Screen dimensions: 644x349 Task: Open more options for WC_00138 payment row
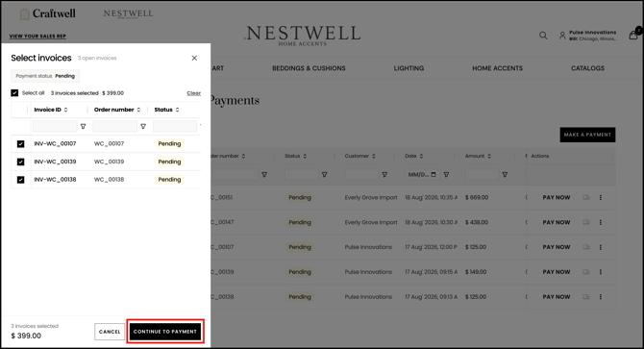pos(601,297)
